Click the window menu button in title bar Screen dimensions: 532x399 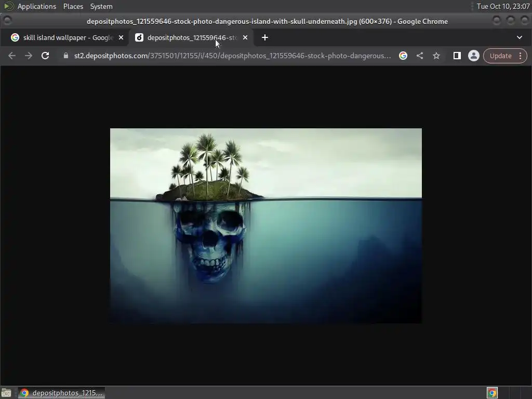click(x=7, y=21)
